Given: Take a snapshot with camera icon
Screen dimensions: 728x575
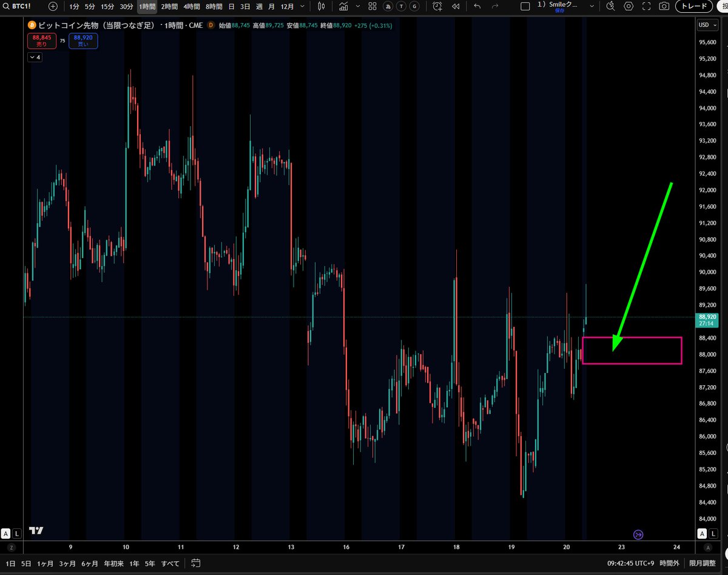Looking at the screenshot, I should [664, 6].
